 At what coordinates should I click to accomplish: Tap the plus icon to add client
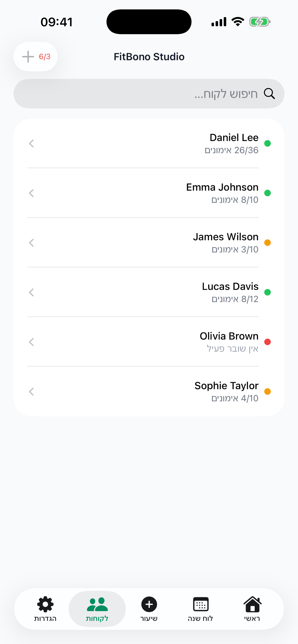coord(28,57)
